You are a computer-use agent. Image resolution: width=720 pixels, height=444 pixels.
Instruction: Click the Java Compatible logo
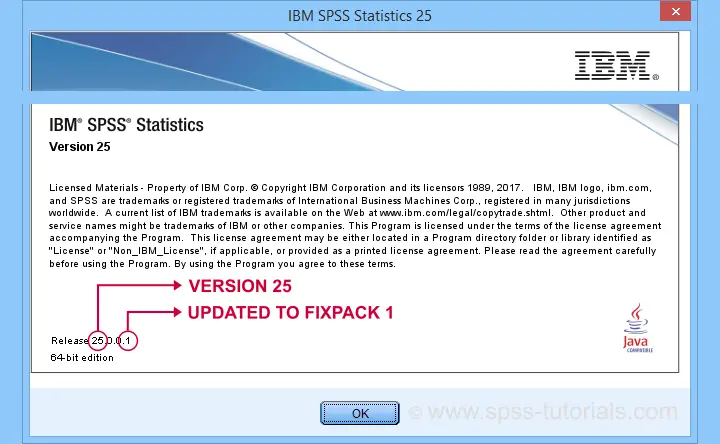click(637, 328)
